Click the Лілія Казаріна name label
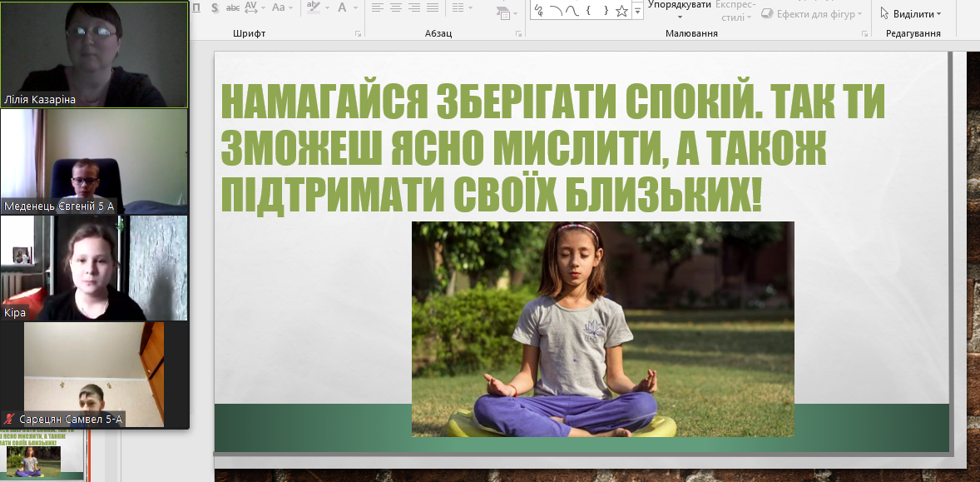The height and width of the screenshot is (482, 980). 40,99
